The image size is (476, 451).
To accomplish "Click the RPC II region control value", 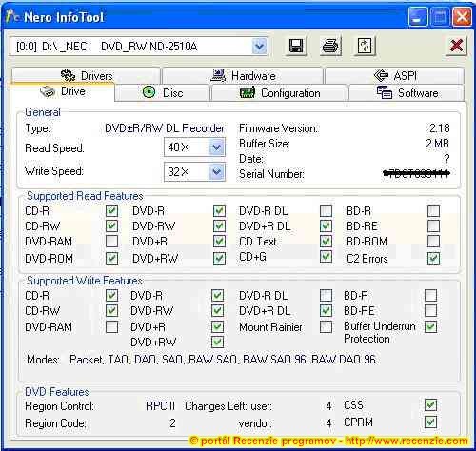I will tap(161, 406).
